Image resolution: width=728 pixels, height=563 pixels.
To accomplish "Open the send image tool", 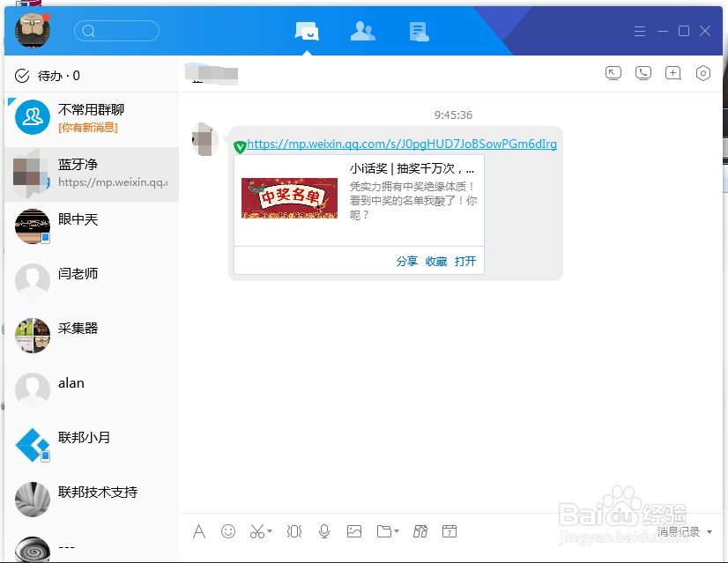I will (354, 531).
